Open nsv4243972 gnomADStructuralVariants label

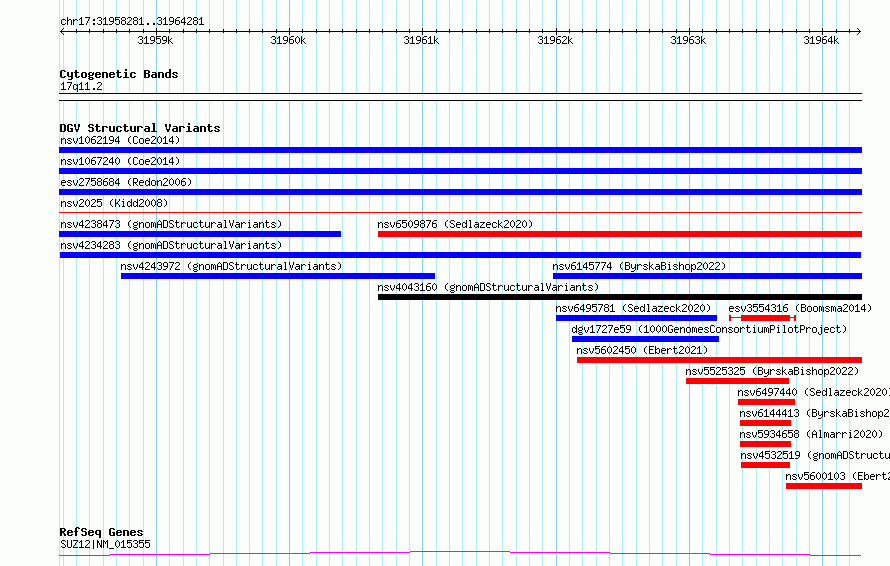click(231, 266)
